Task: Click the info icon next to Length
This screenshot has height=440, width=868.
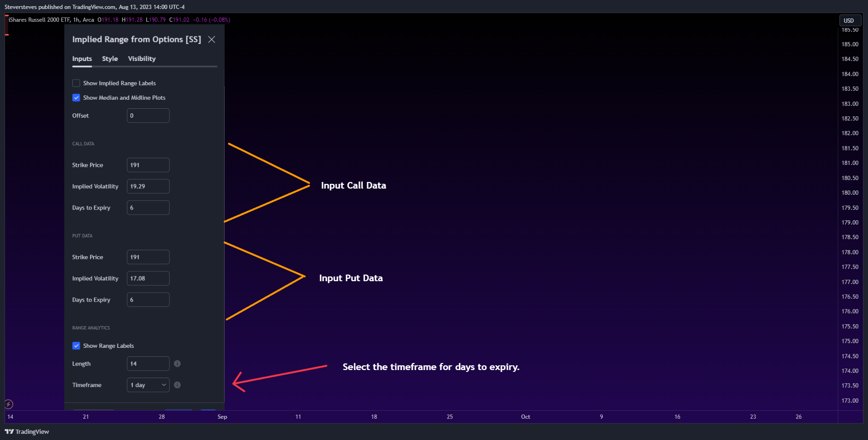Action: (x=177, y=363)
